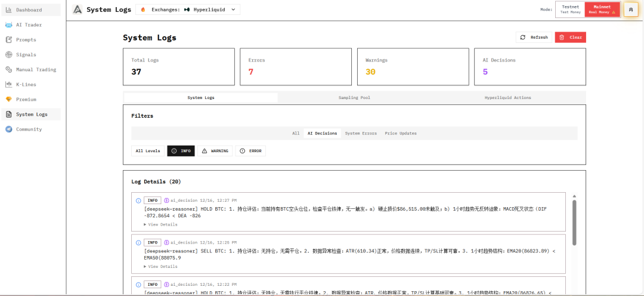Screen dimensions: 644x296
Task: Open Signals section icon
Action: [9, 55]
